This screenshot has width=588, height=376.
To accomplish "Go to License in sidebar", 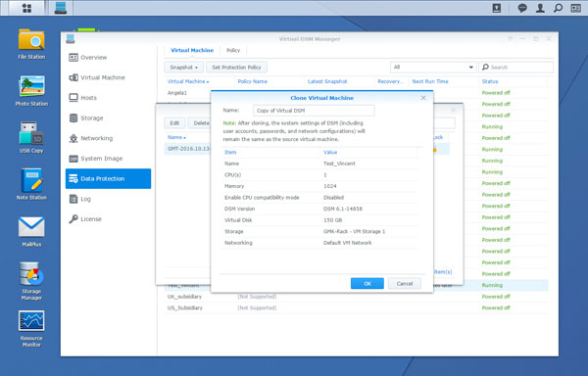I will [x=108, y=219].
